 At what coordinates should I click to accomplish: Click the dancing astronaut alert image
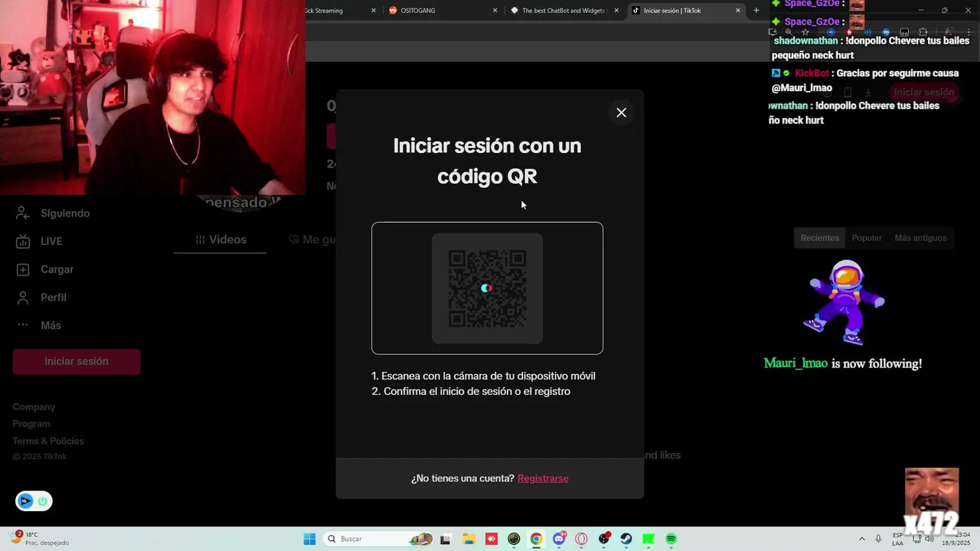tap(843, 302)
